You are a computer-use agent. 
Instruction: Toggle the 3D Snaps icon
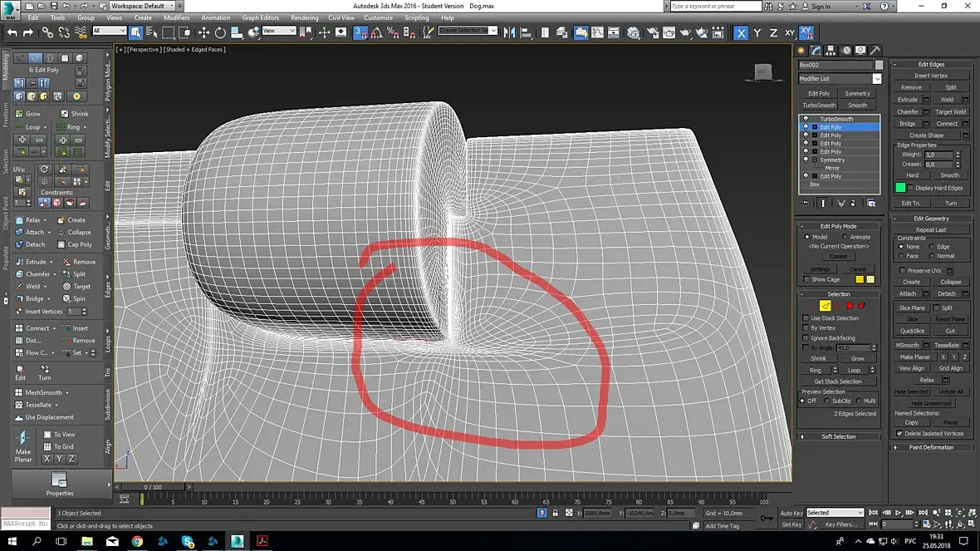tap(360, 32)
